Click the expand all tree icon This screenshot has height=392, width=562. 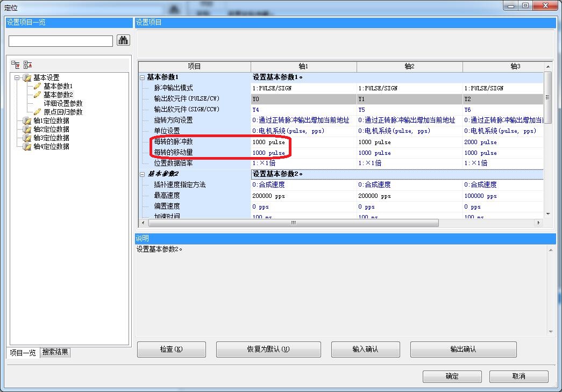(x=16, y=65)
